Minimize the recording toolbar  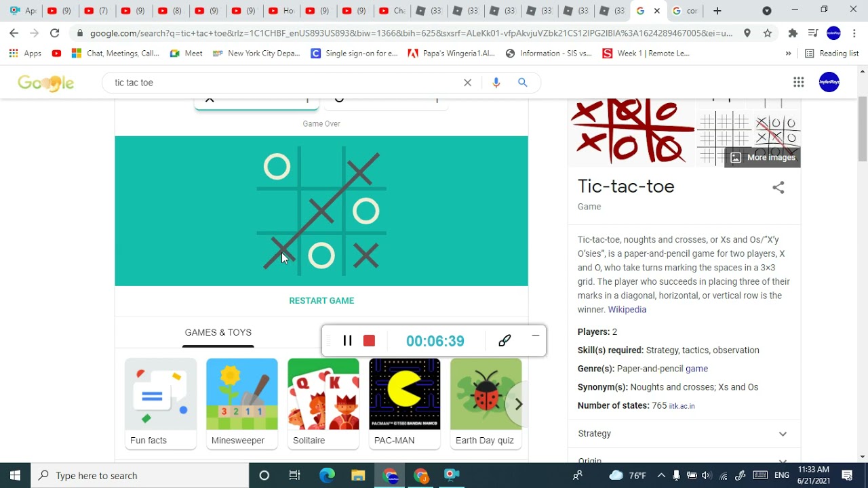535,336
